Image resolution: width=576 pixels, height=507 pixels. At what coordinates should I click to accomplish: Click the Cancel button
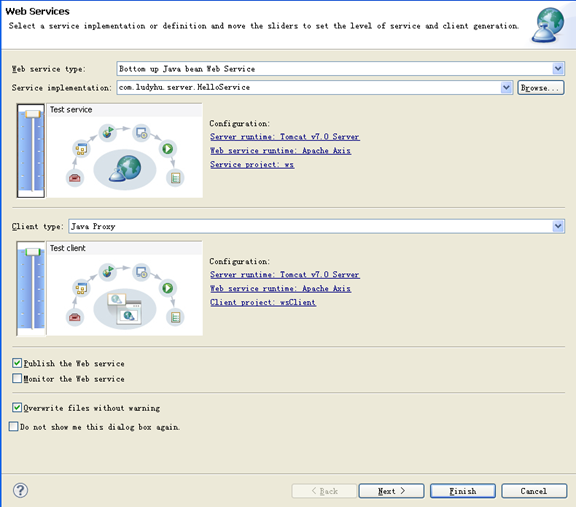tap(534, 491)
